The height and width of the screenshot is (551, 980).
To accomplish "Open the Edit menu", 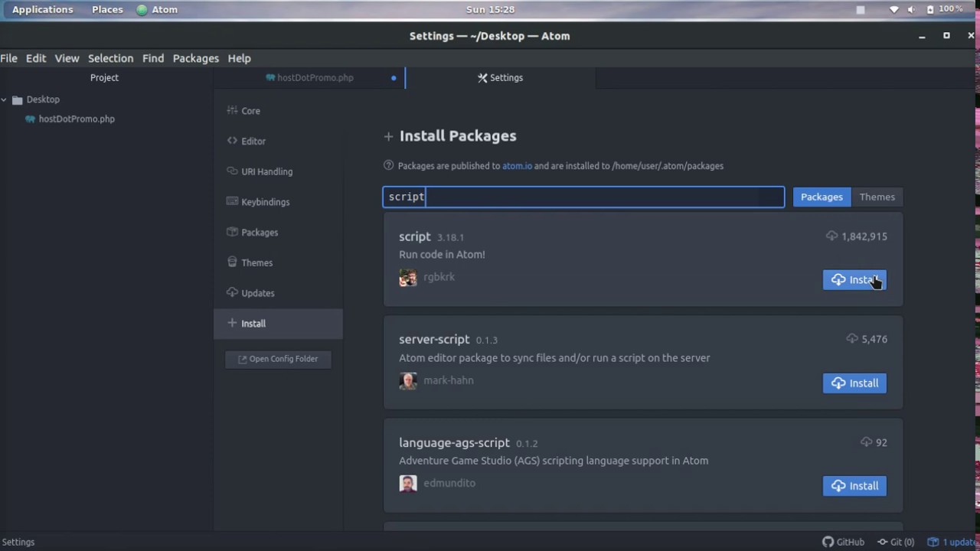I will [x=36, y=58].
